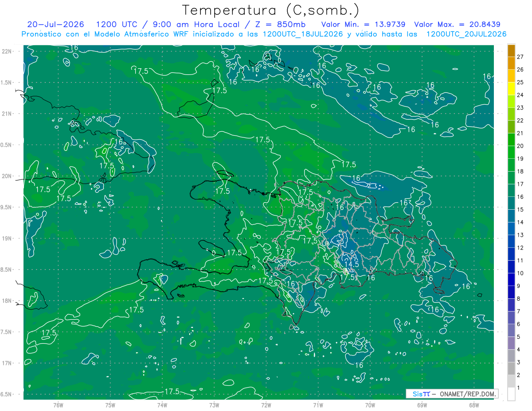Click the colorbar label "21"
This screenshot has width=532, height=411.
tap(520, 133)
